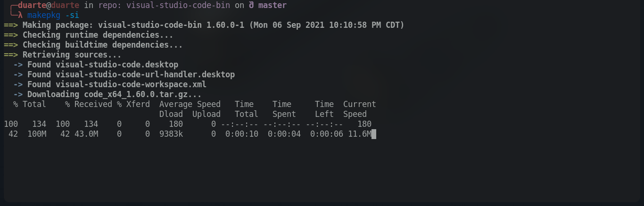Screen dimensions: 644x206
Task: Click the lambda prompt symbol
Action: [20, 15]
